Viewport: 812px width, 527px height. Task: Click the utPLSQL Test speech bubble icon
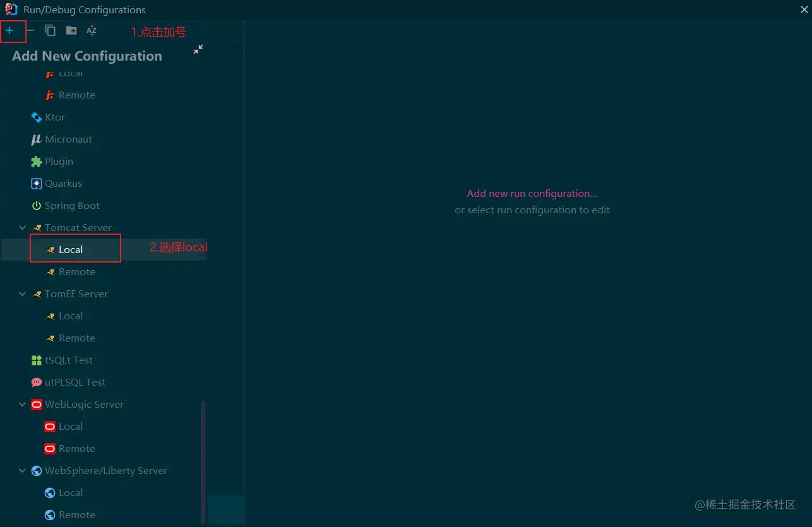[x=37, y=382]
